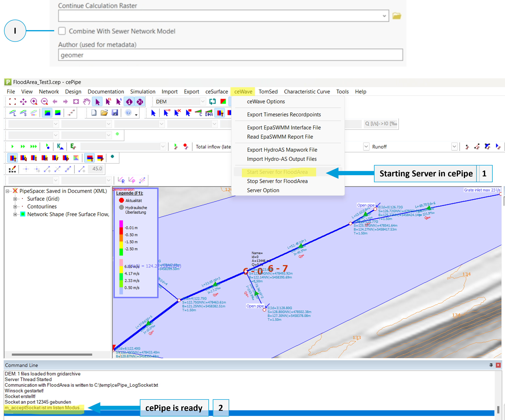Click Server Option menu entry

[x=263, y=190]
